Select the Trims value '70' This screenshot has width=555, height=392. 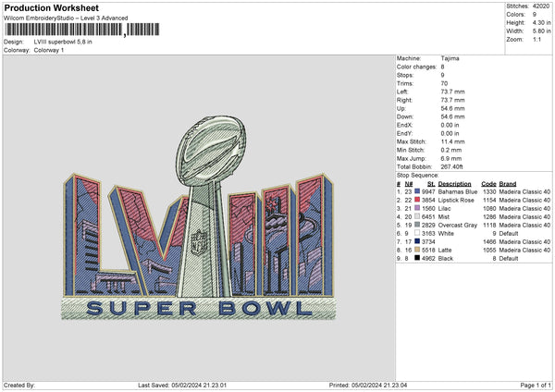[444, 83]
